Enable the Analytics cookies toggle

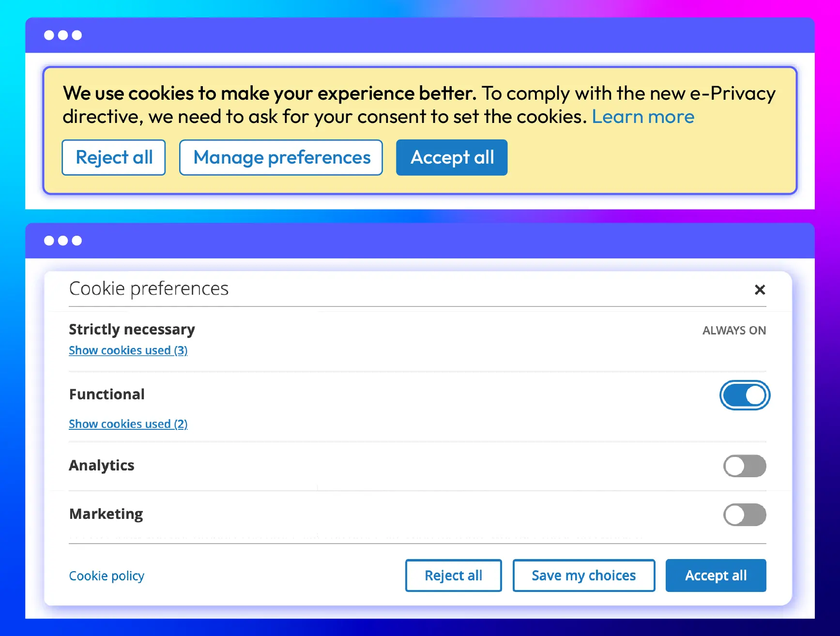coord(745,466)
